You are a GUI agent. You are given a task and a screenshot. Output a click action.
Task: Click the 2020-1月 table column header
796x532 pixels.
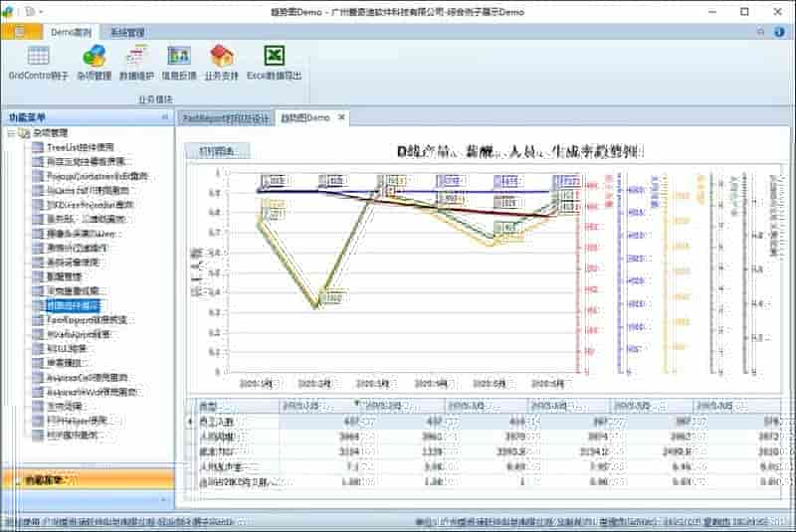(x=320, y=406)
